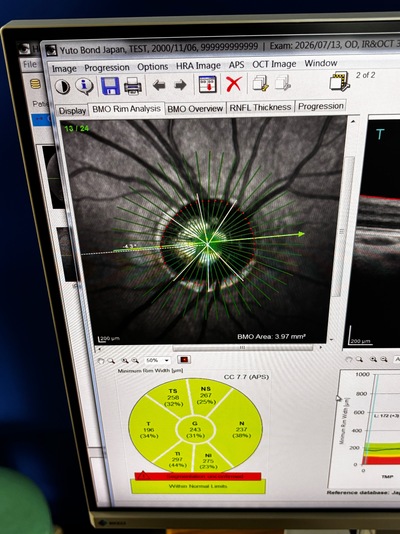Click the red square button beside 50% box
This screenshot has height=534, width=400.
point(184,359)
